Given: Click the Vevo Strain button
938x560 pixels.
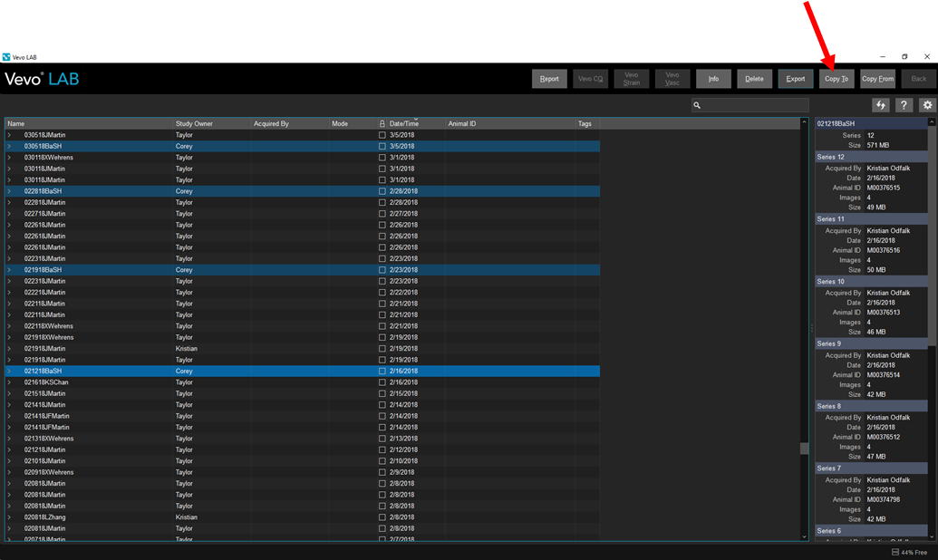Looking at the screenshot, I should tap(632, 79).
